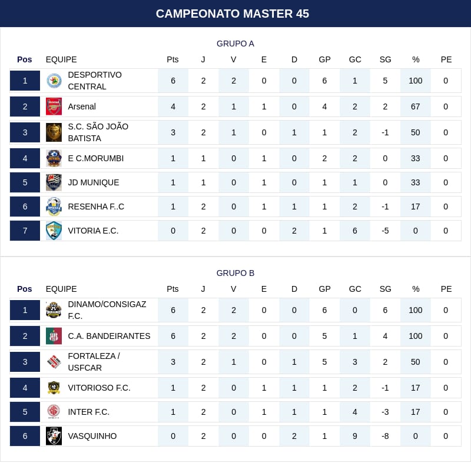This screenshot has height=476, width=471.
Task: Click position 1 cell for Desportivo Central
Action: (x=25, y=81)
